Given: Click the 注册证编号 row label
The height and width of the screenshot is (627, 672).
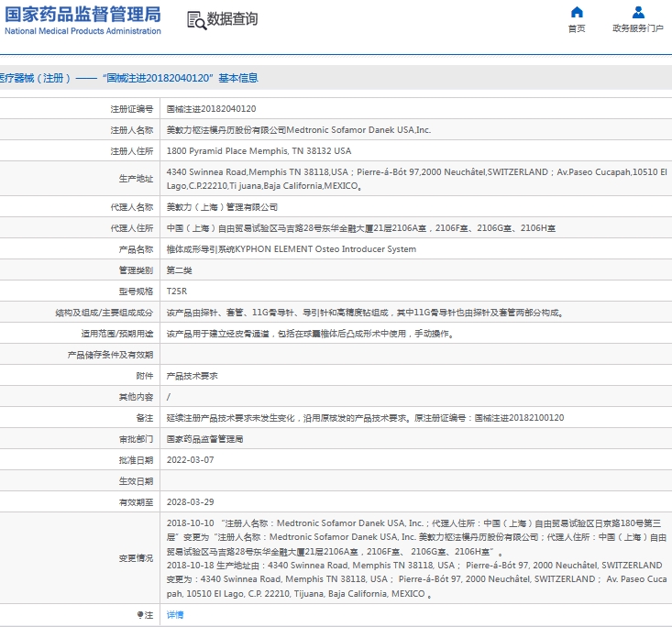Looking at the screenshot, I should (x=132, y=109).
